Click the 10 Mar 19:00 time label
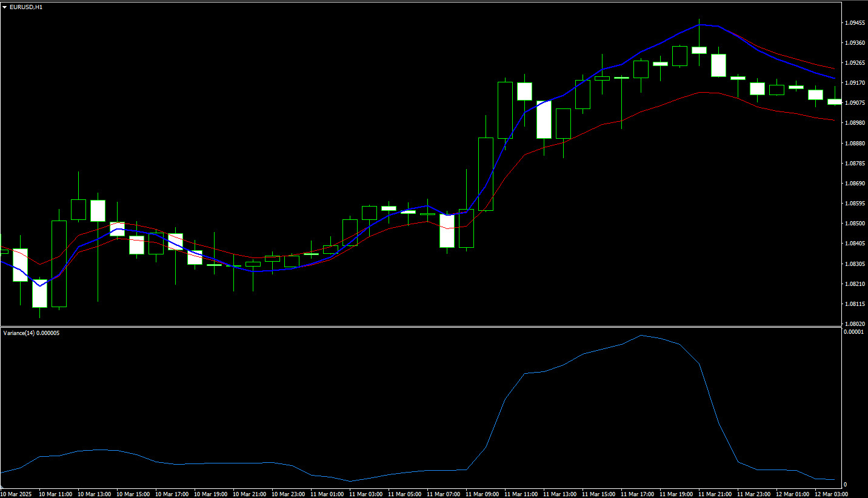This screenshot has width=868, height=498. point(211,494)
